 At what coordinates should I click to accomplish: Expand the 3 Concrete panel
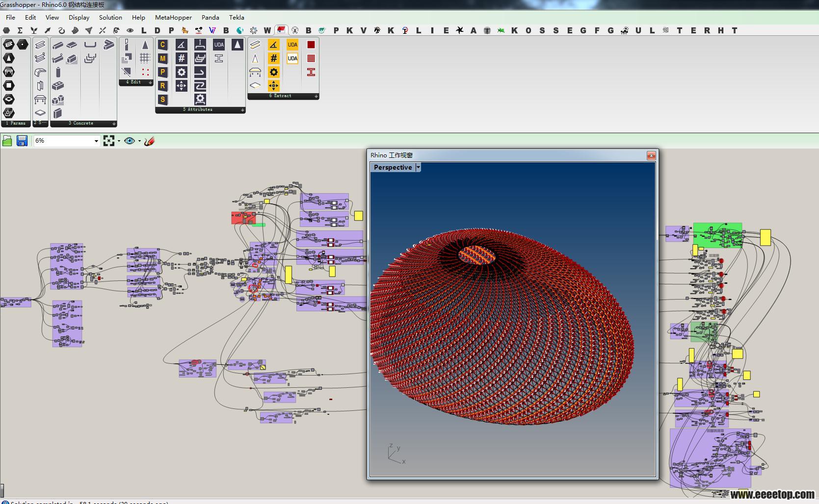click(x=114, y=124)
